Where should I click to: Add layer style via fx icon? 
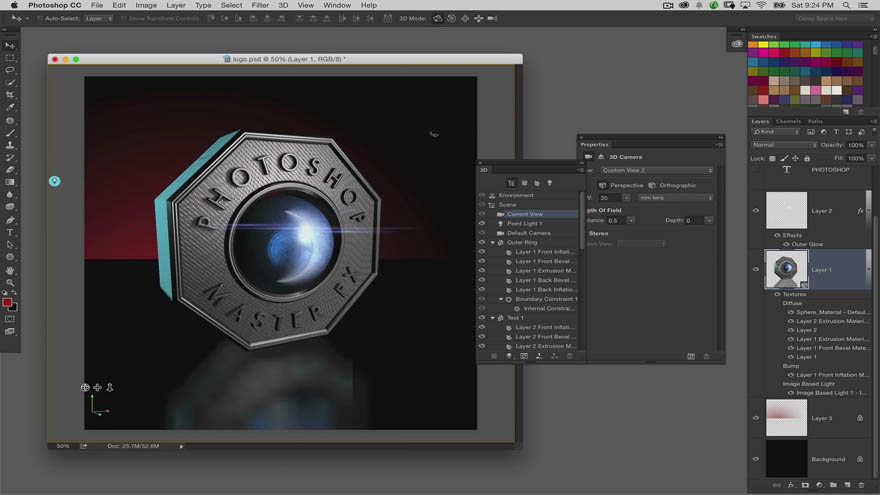[x=791, y=485]
